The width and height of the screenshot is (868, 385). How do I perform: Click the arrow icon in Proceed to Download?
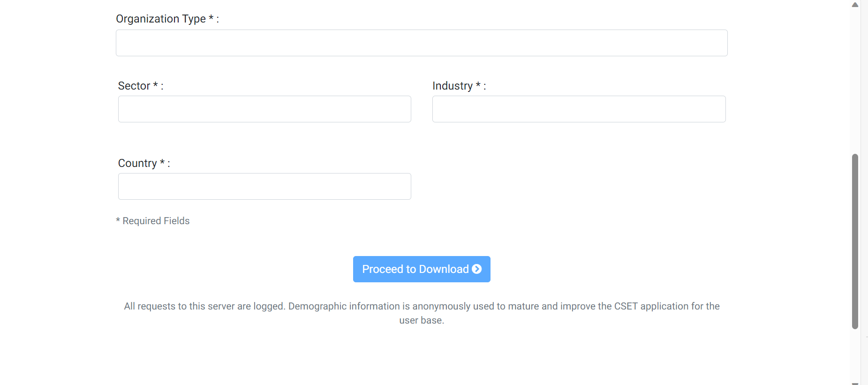(476, 269)
